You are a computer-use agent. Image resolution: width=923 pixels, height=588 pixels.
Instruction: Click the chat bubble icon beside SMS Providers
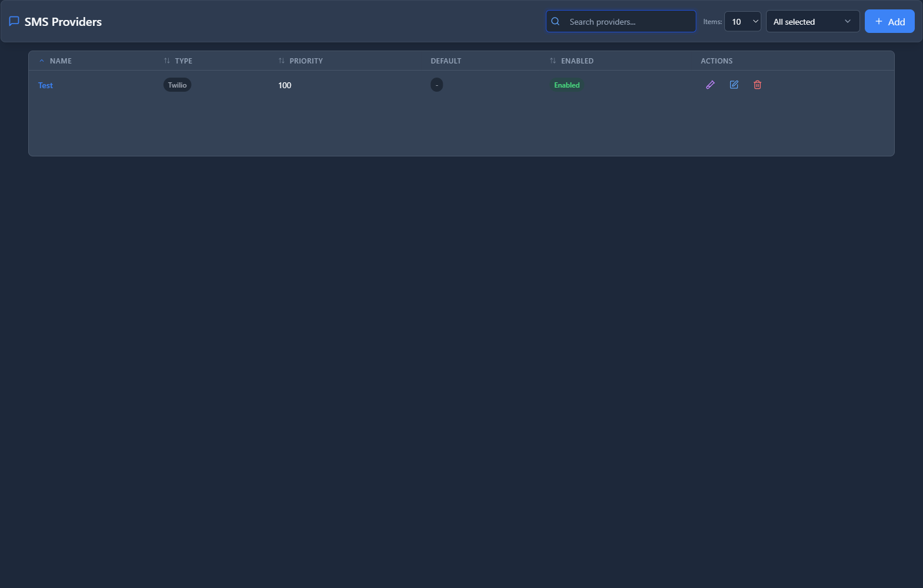[x=14, y=21]
